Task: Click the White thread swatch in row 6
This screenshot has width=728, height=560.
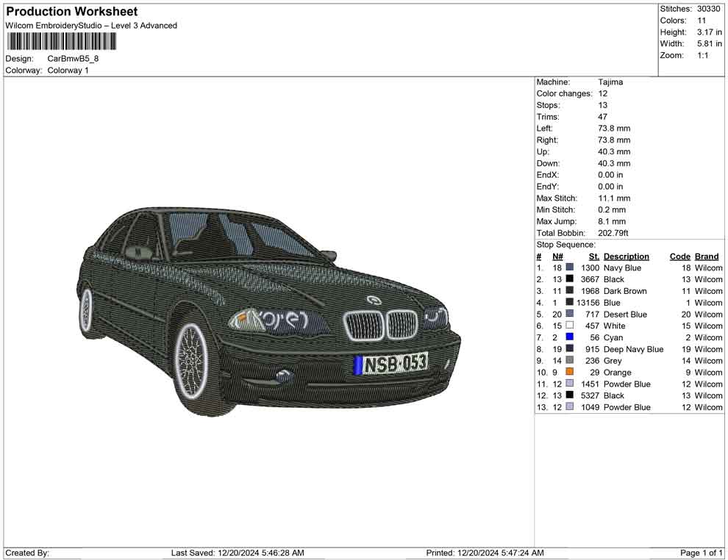Action: (569, 326)
